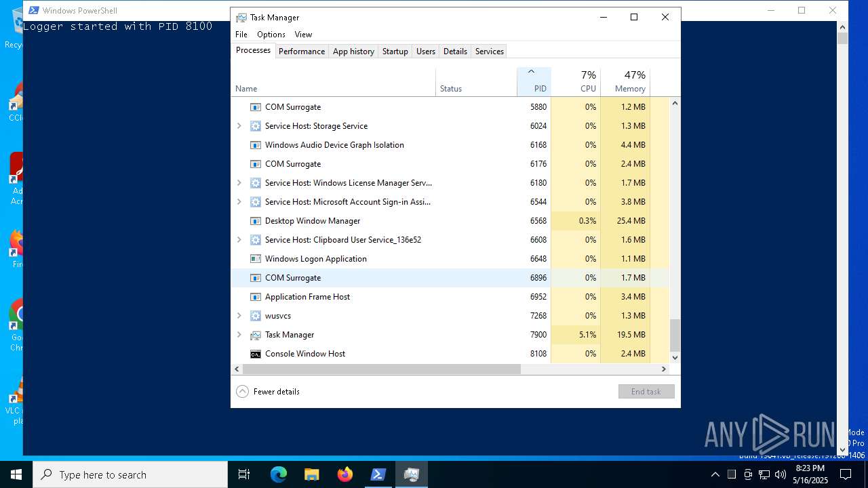Open the notification center icon
Screen dimensions: 868x488
[846, 474]
